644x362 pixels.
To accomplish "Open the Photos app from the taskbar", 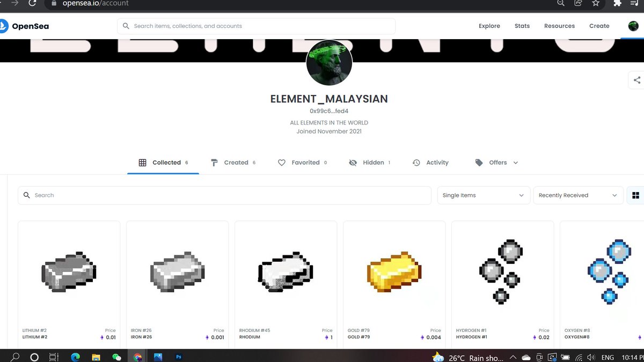I will pyautogui.click(x=158, y=357).
